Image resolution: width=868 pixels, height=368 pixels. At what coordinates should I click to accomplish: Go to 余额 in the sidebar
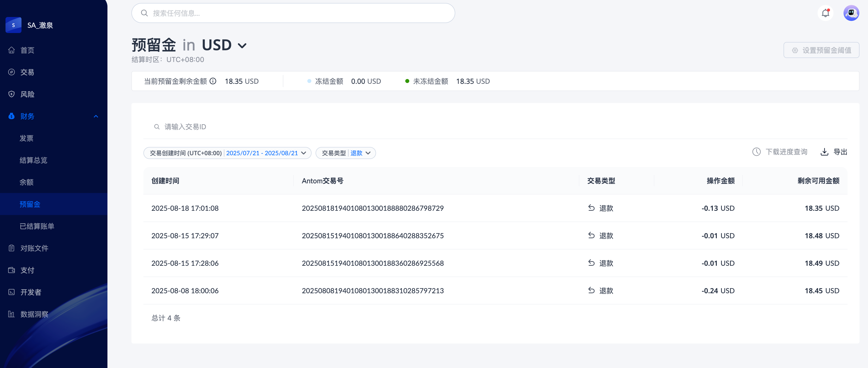coord(26,182)
